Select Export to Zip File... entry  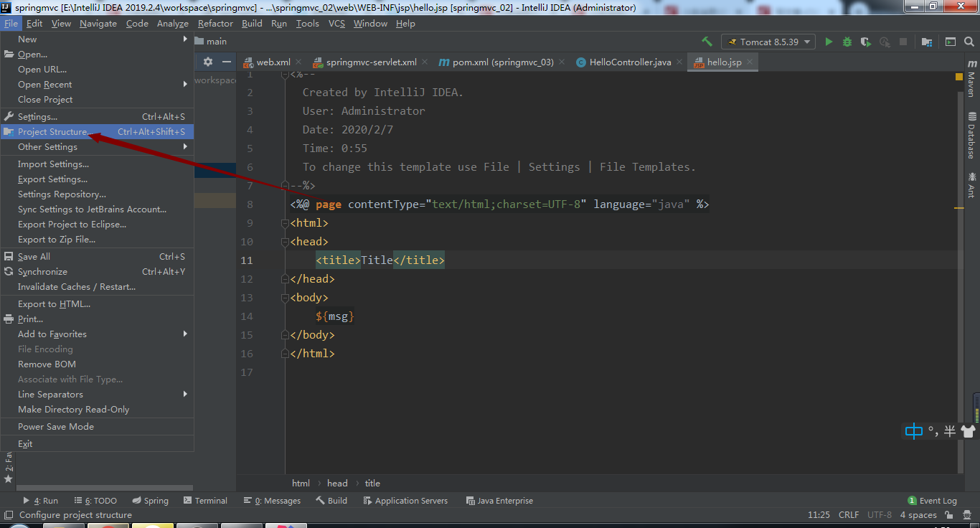pyautogui.click(x=97, y=240)
